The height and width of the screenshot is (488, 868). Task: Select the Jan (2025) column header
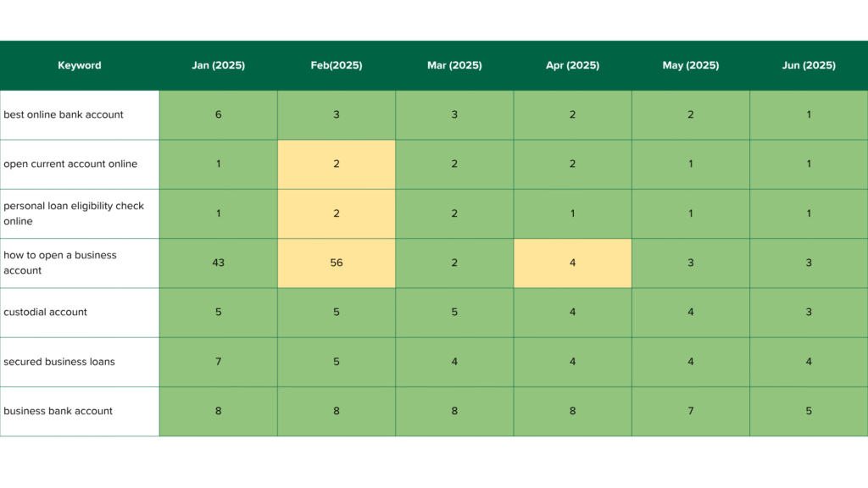click(218, 65)
